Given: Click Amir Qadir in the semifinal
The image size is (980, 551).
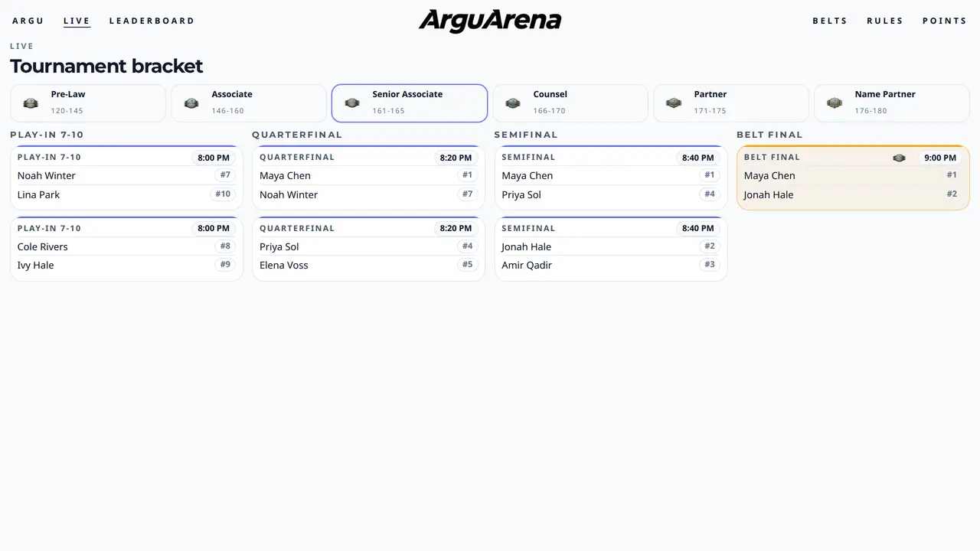Looking at the screenshot, I should [527, 266].
